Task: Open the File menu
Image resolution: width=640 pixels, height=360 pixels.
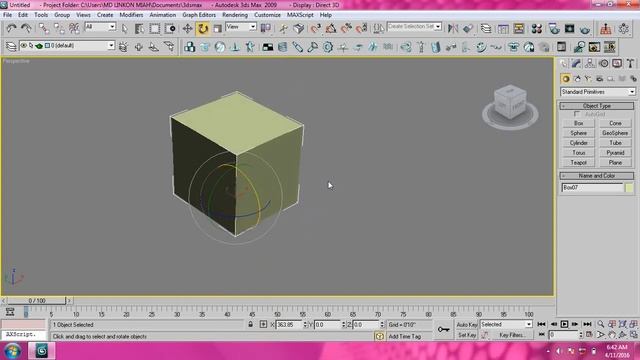Action: (x=7, y=15)
